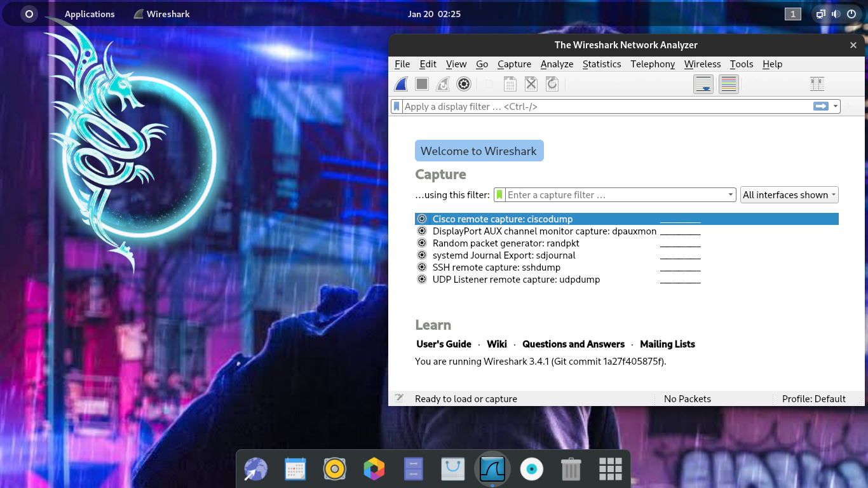Show all applications grid from the dock
This screenshot has width=868, height=488.
[611, 470]
